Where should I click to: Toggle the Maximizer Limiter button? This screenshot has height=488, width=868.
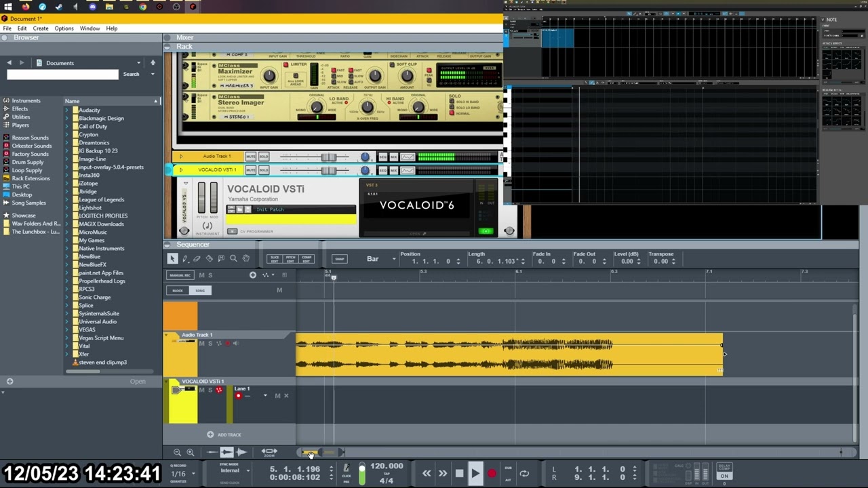pos(285,65)
